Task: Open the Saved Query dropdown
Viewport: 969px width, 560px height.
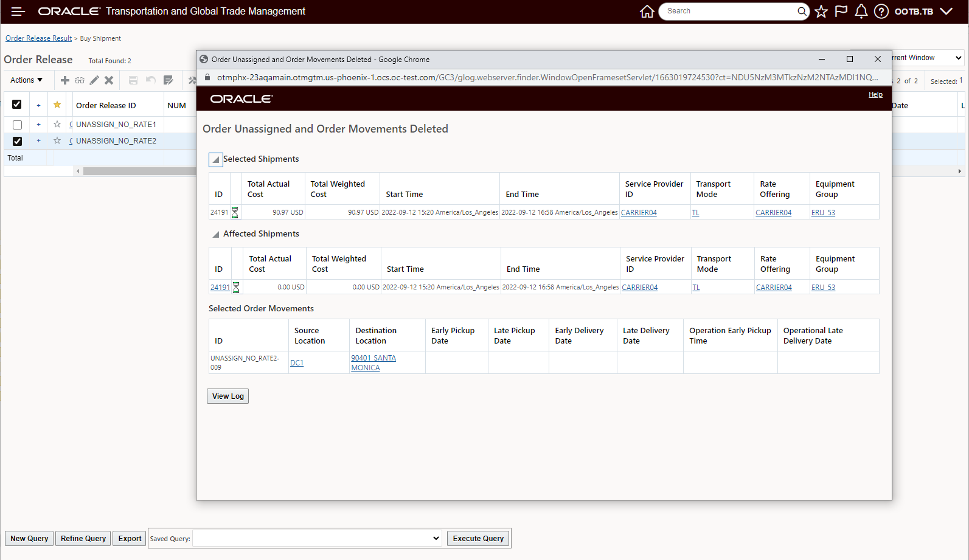Action: tap(317, 538)
